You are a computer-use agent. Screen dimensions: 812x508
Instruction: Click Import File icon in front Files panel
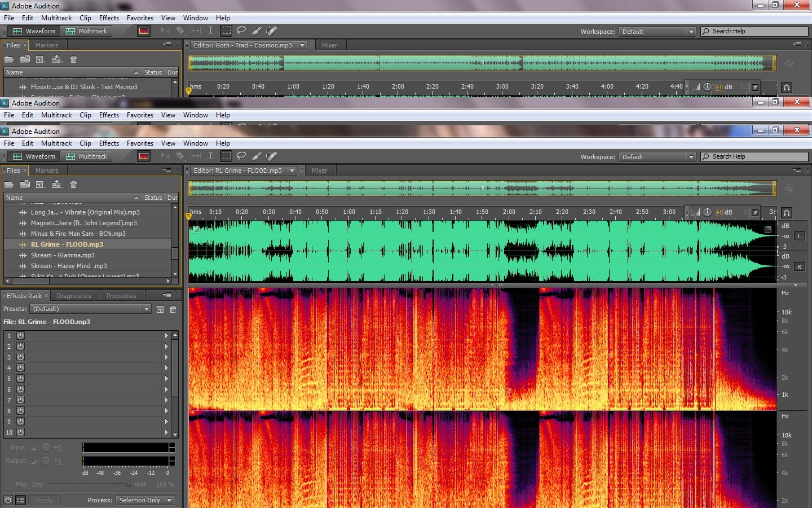[25, 185]
